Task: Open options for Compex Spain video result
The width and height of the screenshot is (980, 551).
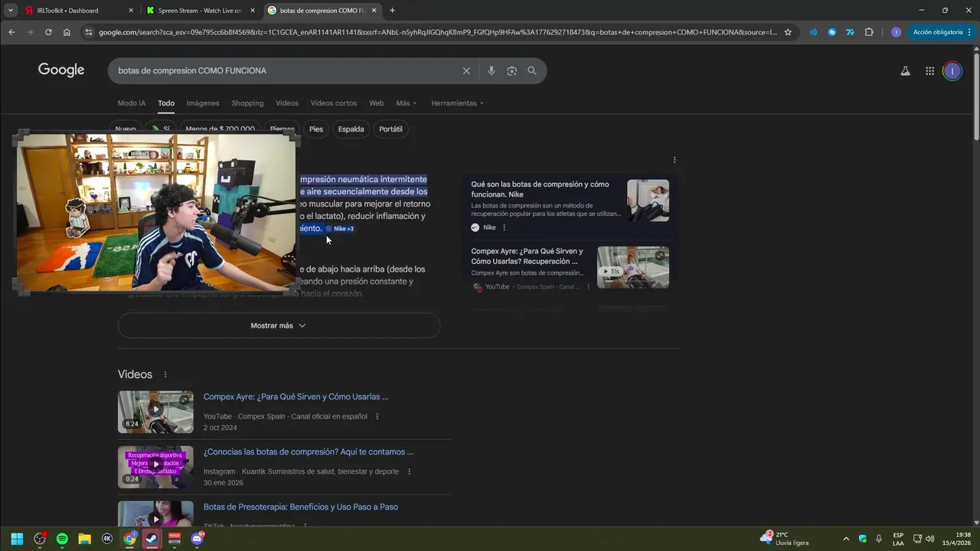Action: [x=377, y=416]
